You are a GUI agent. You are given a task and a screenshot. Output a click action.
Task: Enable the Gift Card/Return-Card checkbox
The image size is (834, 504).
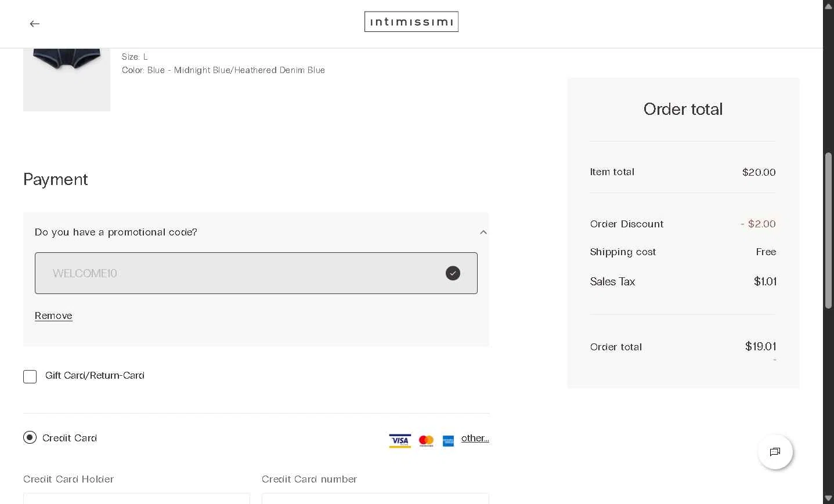30,376
